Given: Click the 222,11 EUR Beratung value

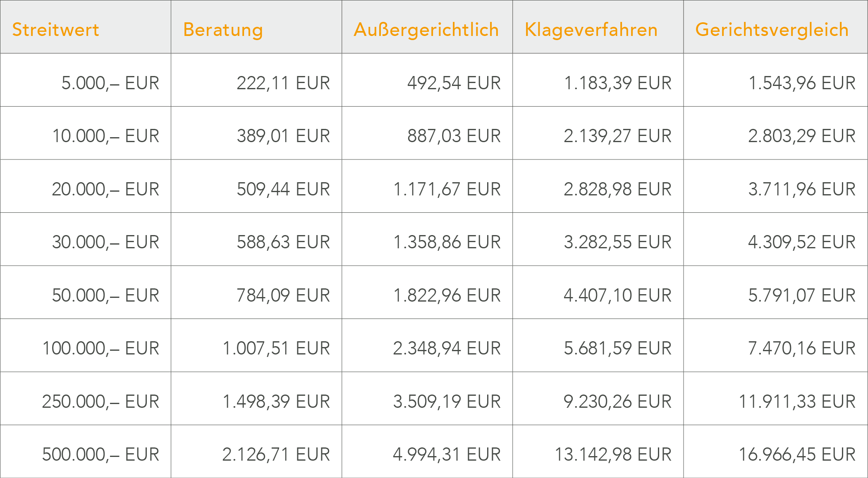Looking at the screenshot, I should [283, 83].
